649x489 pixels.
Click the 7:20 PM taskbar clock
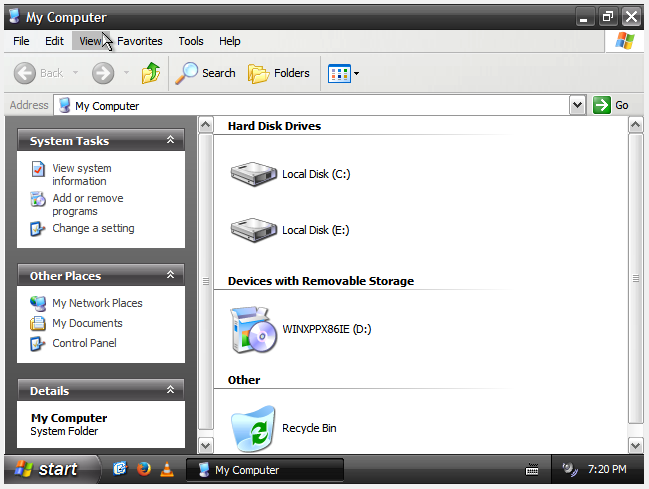coord(607,469)
